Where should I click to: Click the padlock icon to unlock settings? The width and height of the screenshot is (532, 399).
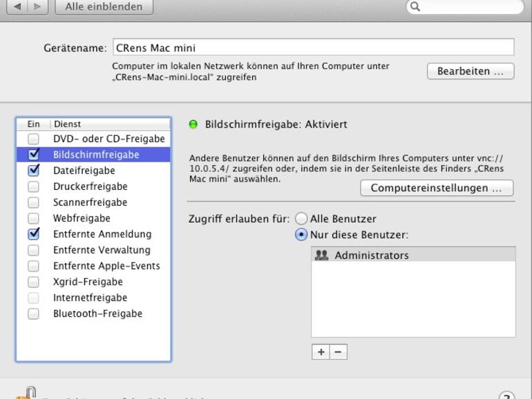pyautogui.click(x=26, y=393)
